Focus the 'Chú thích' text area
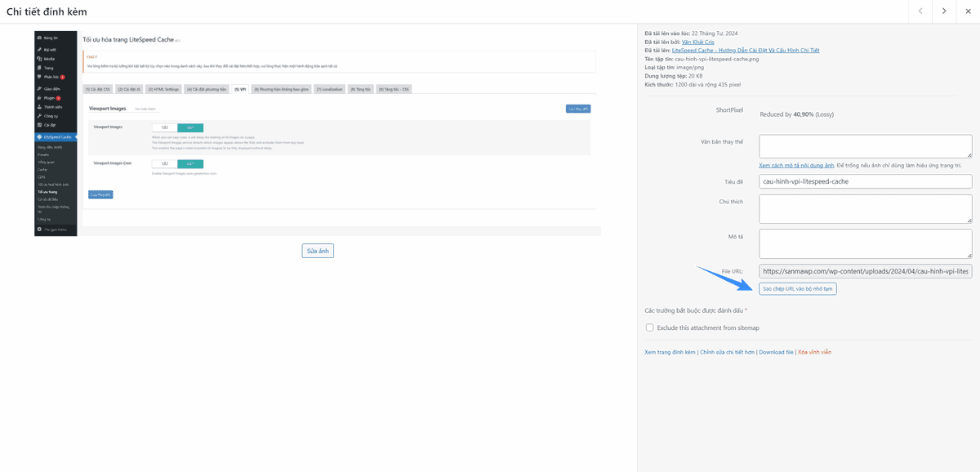This screenshot has height=472, width=980. pyautogui.click(x=865, y=208)
